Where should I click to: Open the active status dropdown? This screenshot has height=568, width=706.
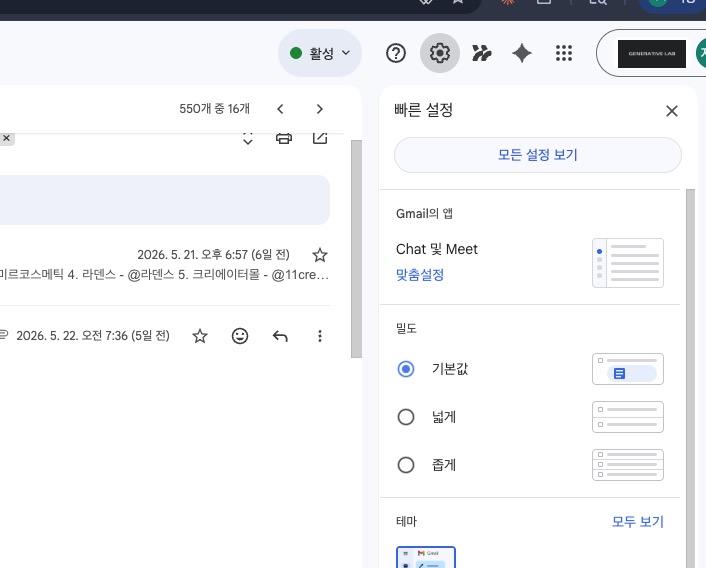point(320,53)
